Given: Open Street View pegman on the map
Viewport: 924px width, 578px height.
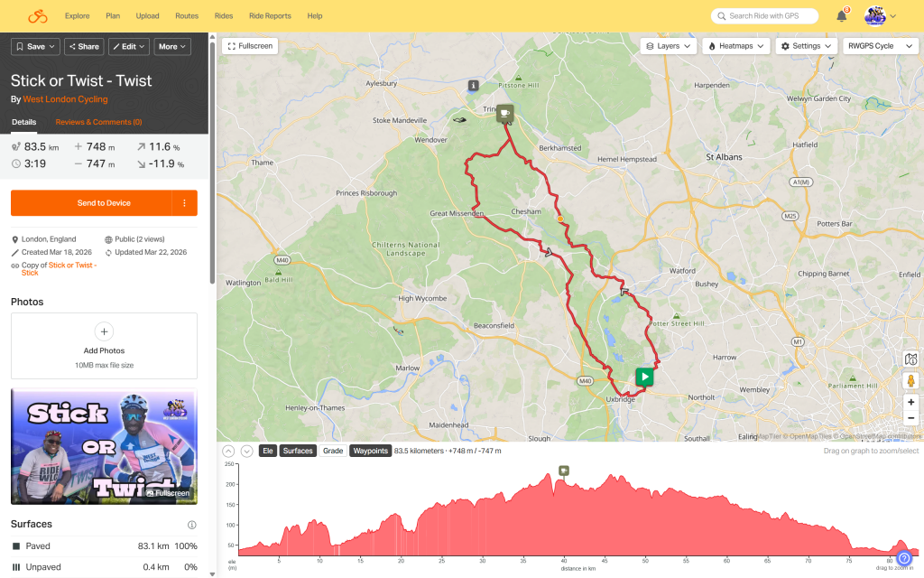Looking at the screenshot, I should tap(910, 380).
